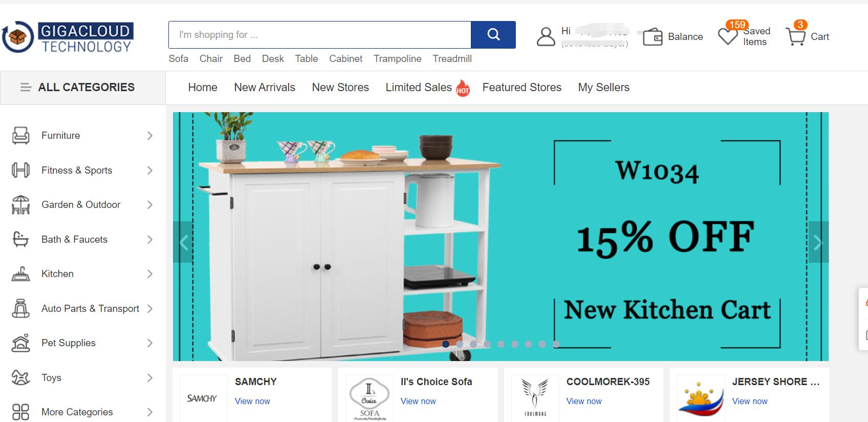The image size is (868, 422).
Task: Click the GigaCloud Technology logo
Action: (68, 37)
